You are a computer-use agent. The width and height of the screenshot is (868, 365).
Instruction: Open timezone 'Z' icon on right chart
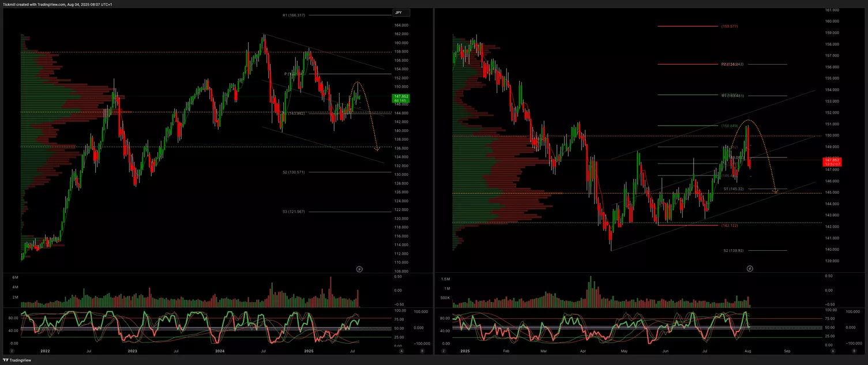pyautogui.click(x=456, y=351)
